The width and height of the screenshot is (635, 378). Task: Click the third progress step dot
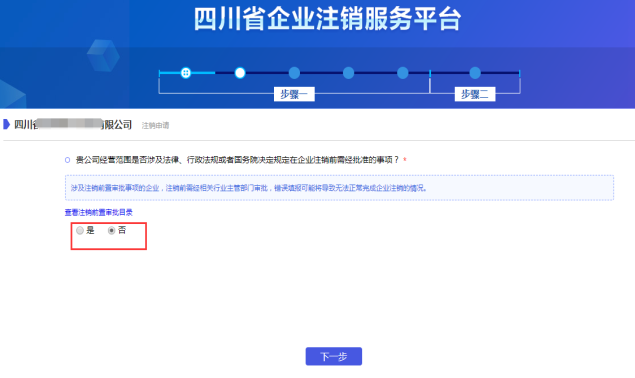(294, 73)
